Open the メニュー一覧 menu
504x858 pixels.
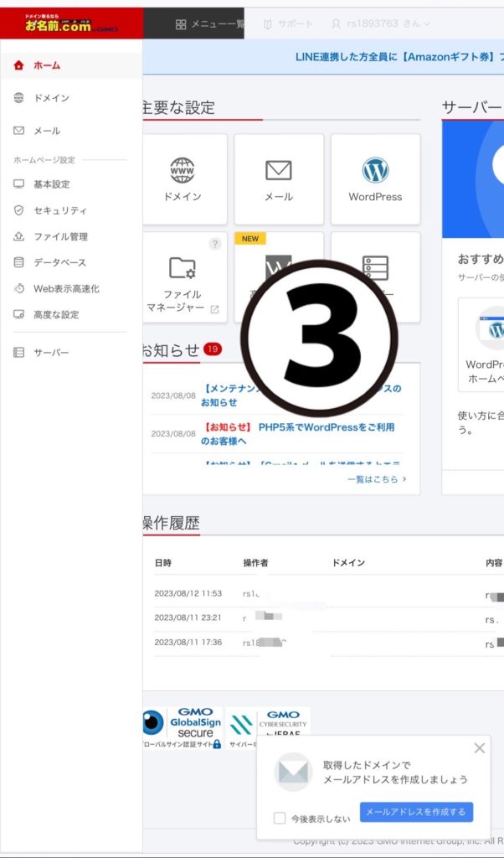pos(208,24)
